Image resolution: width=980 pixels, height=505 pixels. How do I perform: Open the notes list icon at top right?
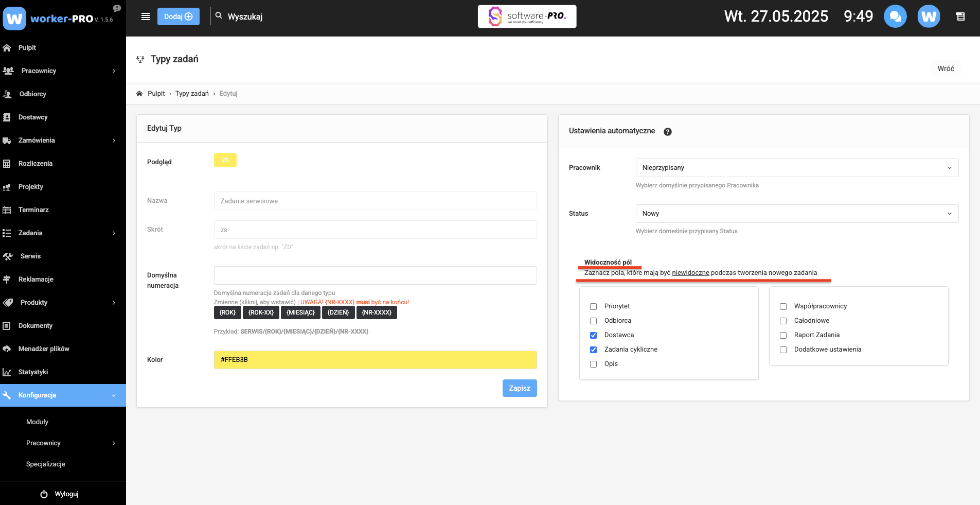[960, 16]
